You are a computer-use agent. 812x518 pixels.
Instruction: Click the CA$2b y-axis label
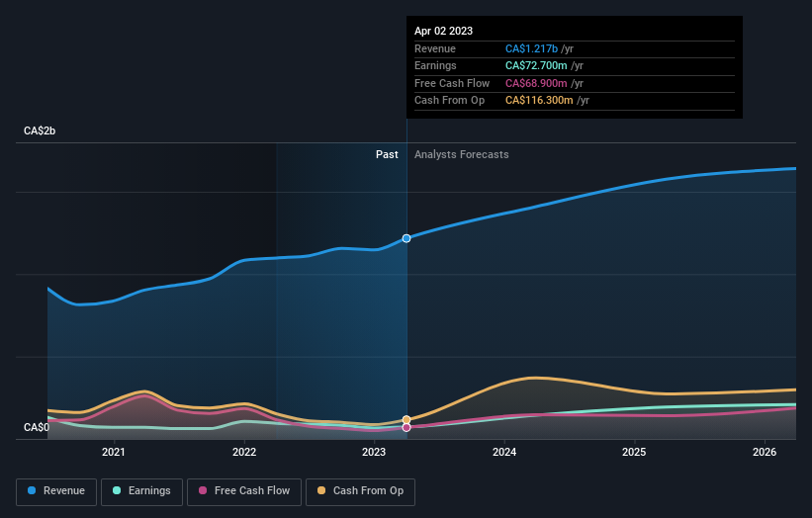pos(40,130)
